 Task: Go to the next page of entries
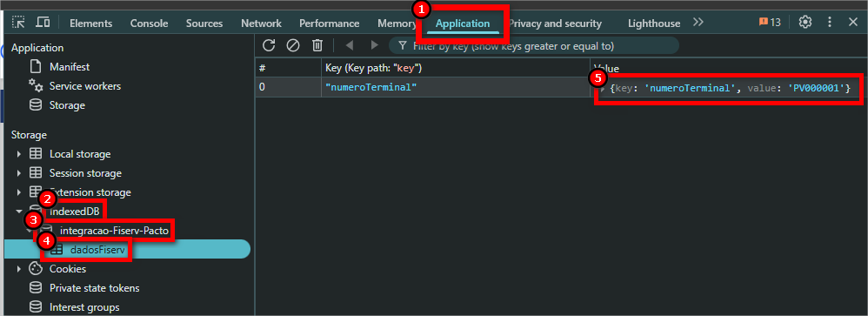tap(375, 45)
